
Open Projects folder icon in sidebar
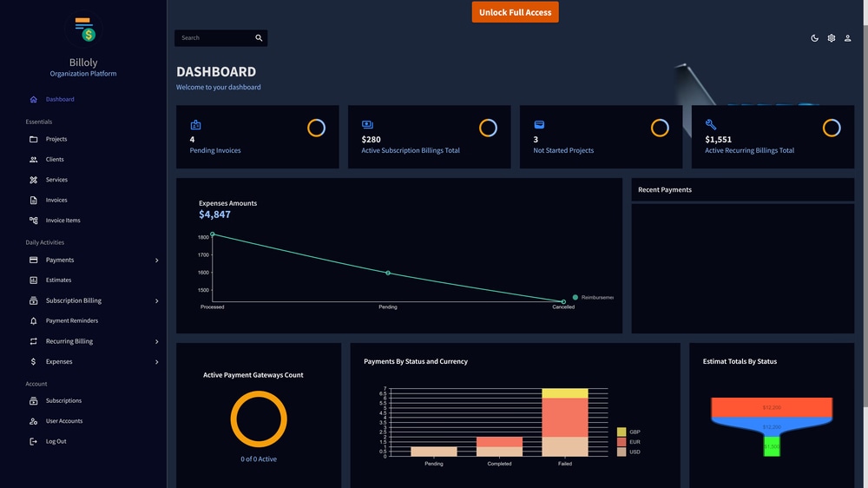click(x=33, y=139)
